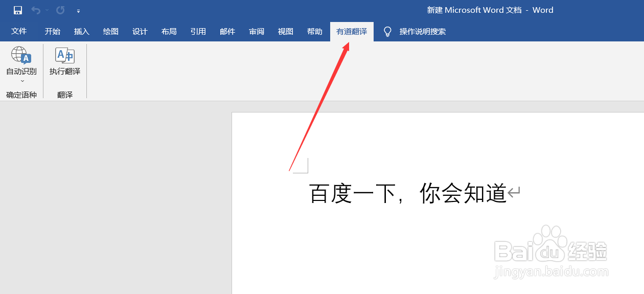Image resolution: width=644 pixels, height=294 pixels.
Task: Select the 布局 tab
Action: [x=169, y=31]
